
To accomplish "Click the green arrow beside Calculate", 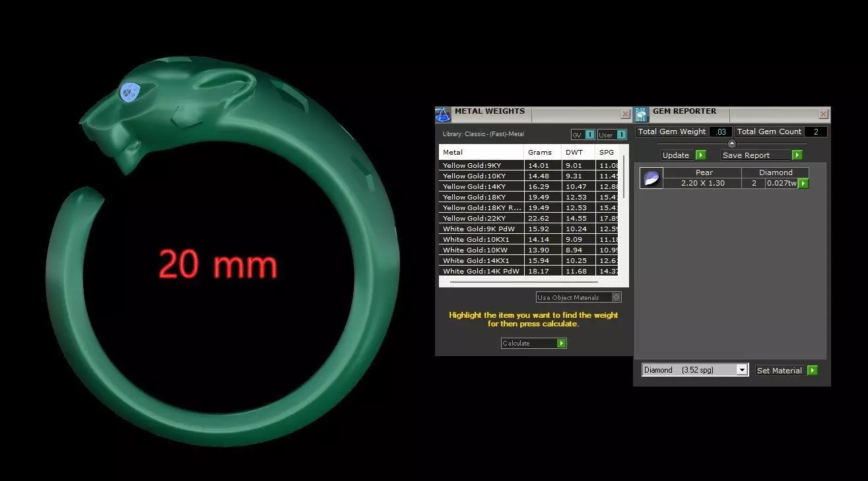I will coord(562,344).
